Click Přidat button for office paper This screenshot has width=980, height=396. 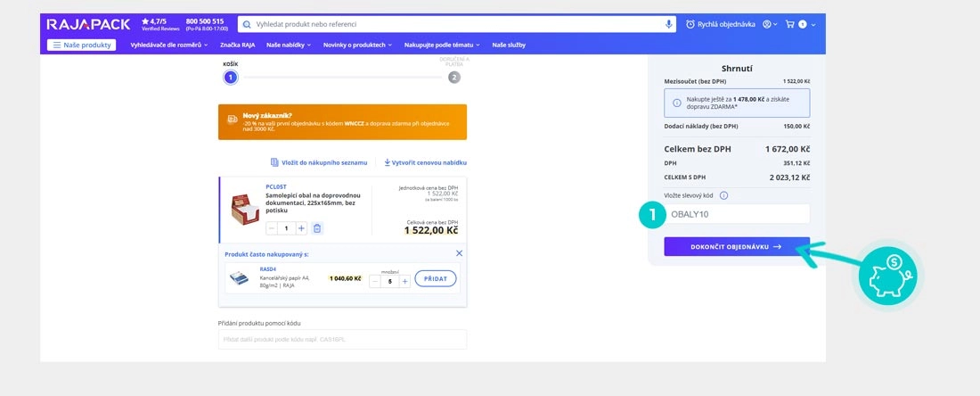coord(436,279)
